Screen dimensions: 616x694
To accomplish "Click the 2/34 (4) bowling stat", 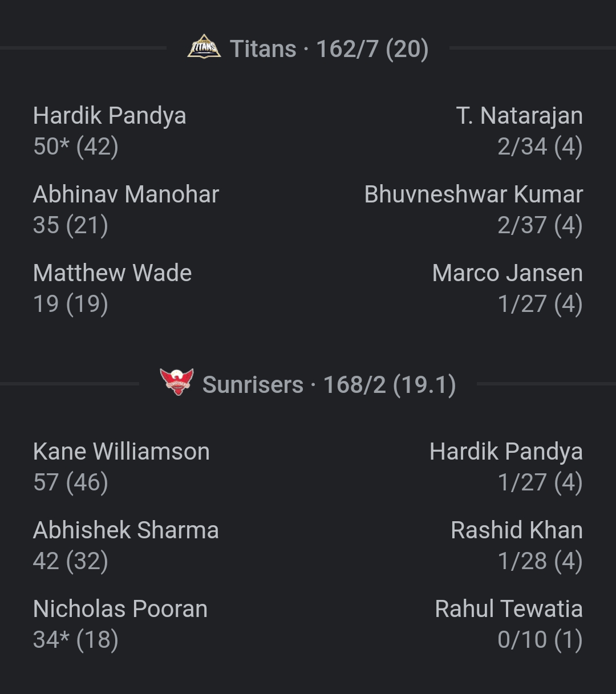I will (540, 147).
